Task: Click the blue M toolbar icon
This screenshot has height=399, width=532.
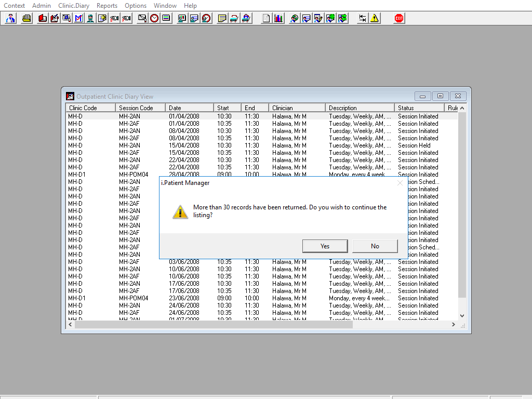Action: (78, 18)
